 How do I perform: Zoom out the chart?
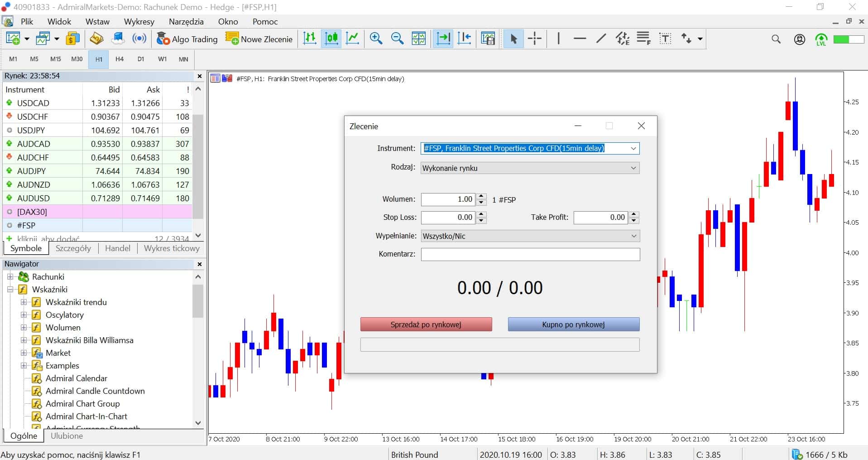click(x=397, y=39)
